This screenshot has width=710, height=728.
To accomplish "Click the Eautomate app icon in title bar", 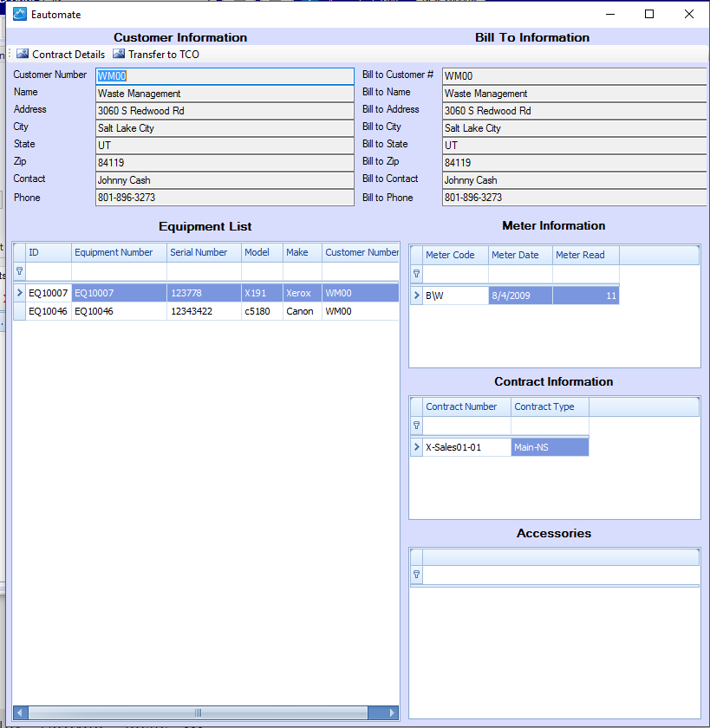I will [19, 15].
